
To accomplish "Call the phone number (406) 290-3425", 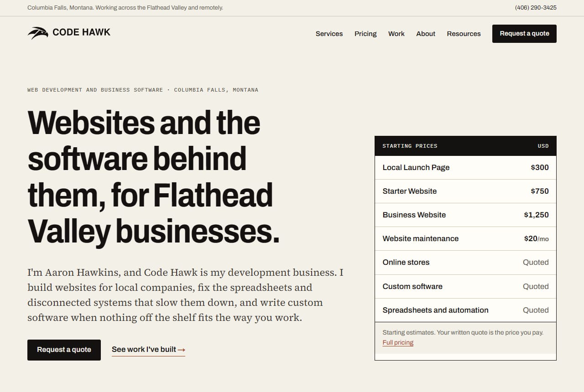I will click(x=536, y=8).
